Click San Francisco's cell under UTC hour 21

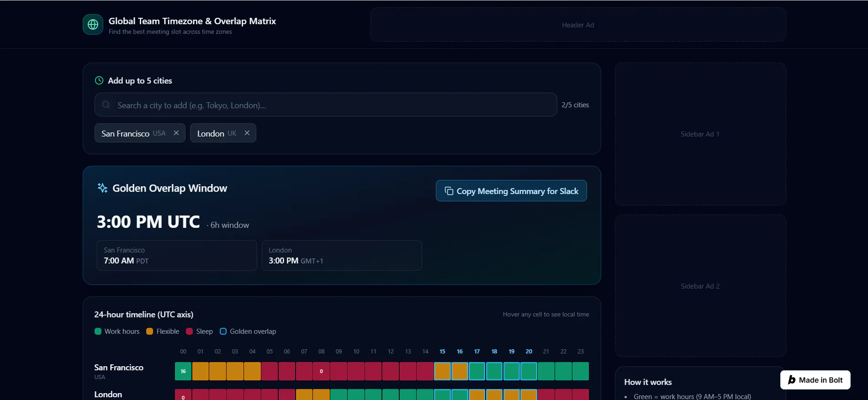coord(546,371)
